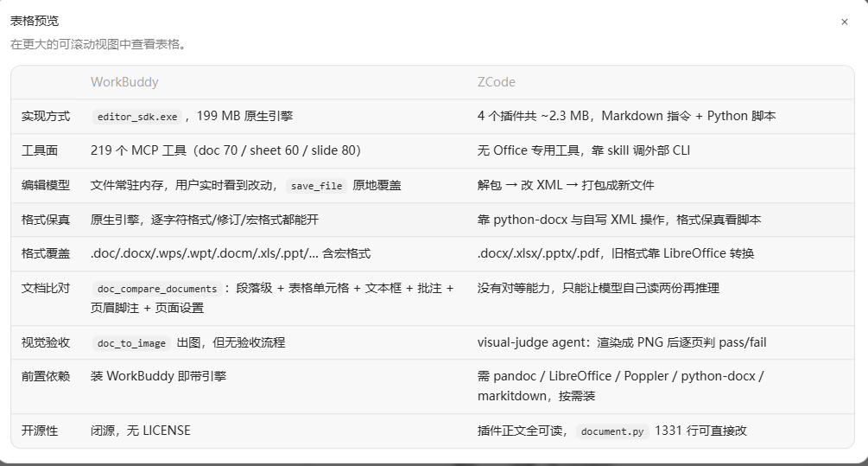Click the document.py code tag
This screenshot has width=868, height=466.
[612, 431]
